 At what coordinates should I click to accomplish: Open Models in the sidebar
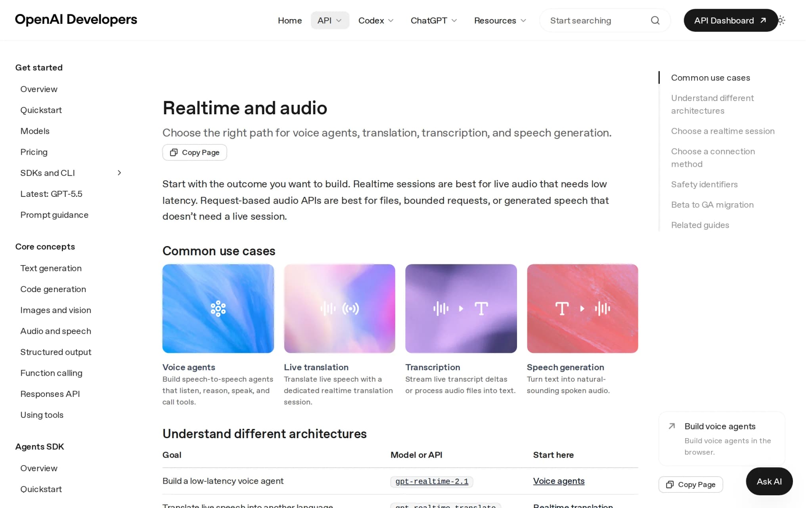click(35, 131)
